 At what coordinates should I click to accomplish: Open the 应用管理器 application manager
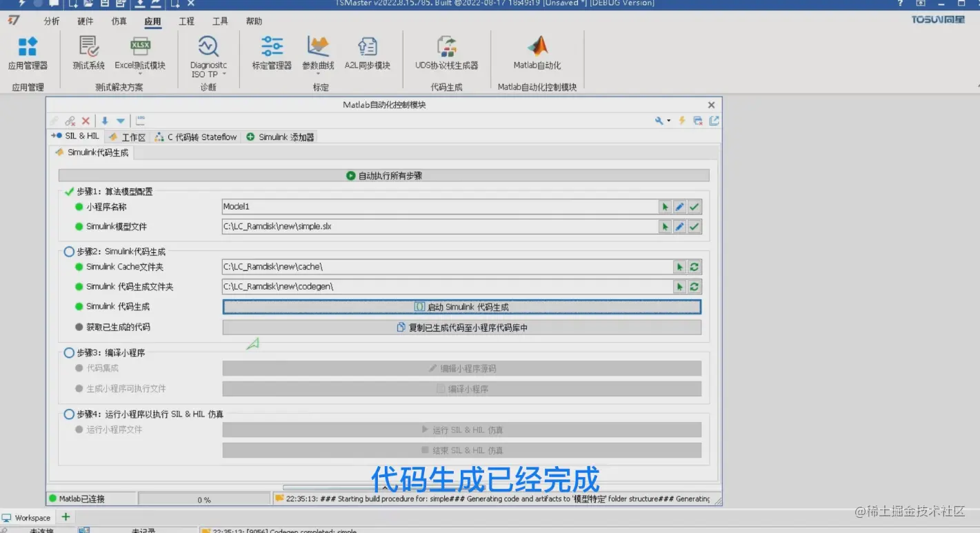point(28,53)
